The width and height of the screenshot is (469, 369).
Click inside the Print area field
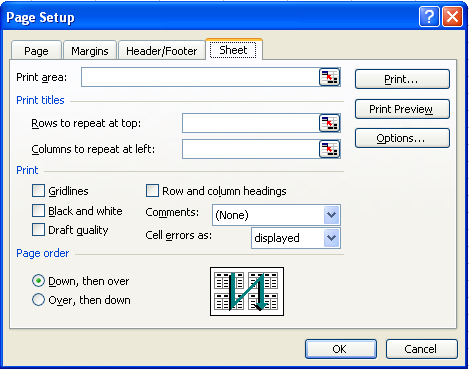tap(200, 77)
